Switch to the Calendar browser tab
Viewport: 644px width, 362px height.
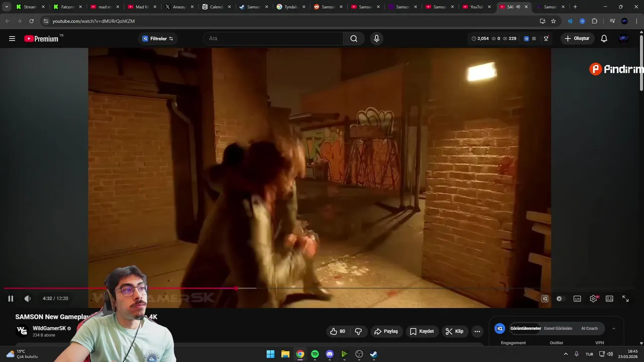216,7
